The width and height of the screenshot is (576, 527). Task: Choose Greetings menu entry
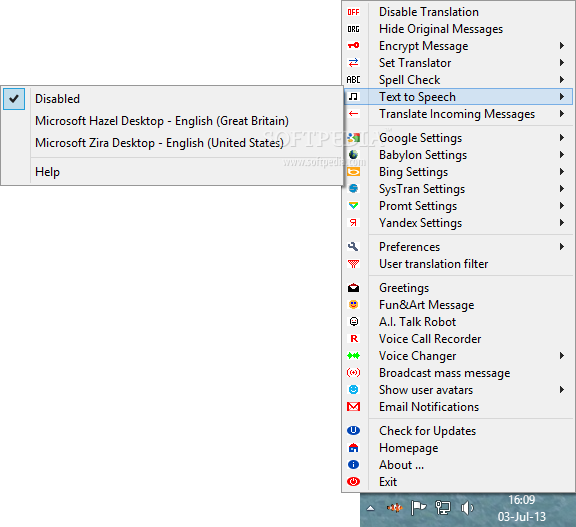pos(458,288)
